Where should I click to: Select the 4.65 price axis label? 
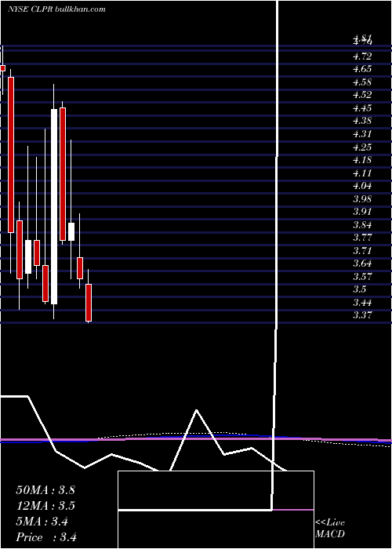point(362,69)
